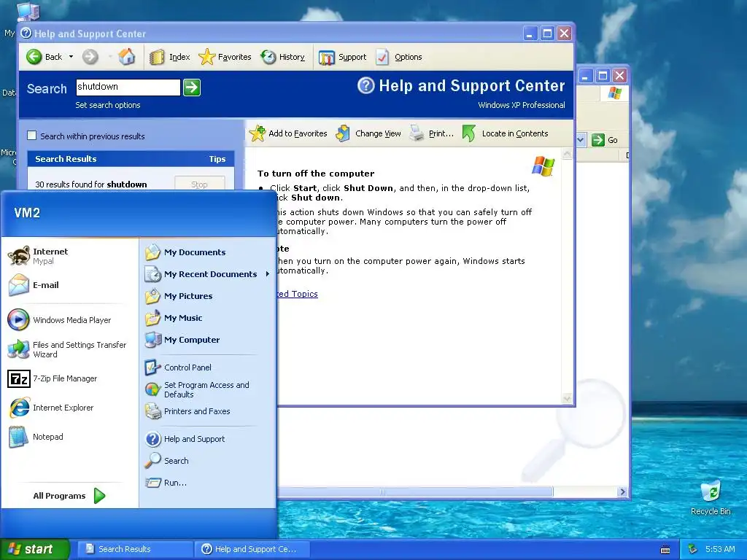The height and width of the screenshot is (560, 747).
Task: Launch Internet Mypal from Start menu
Action: [x=69, y=256]
